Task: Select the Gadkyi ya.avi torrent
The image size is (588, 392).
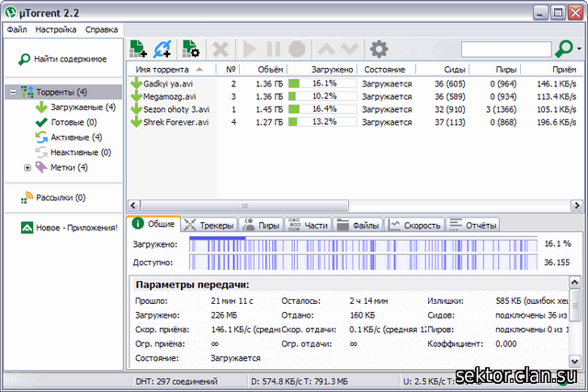Action: point(167,84)
